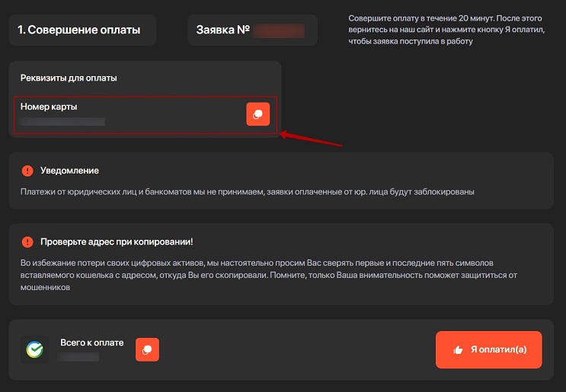
Task: Click the blurred amount under Всего к оплате
Action: pos(79,356)
